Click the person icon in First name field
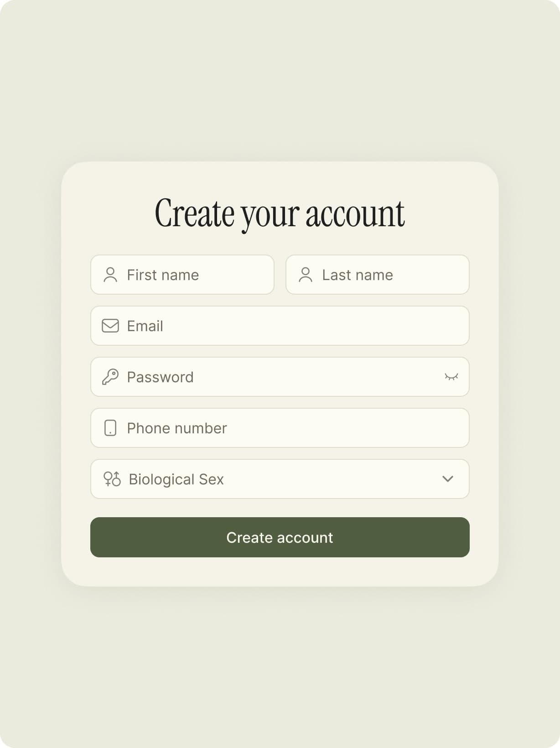This screenshot has height=748, width=560. click(x=110, y=275)
